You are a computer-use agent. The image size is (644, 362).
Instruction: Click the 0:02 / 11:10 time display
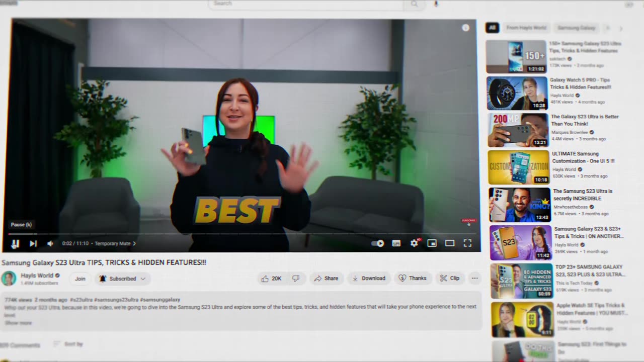75,244
